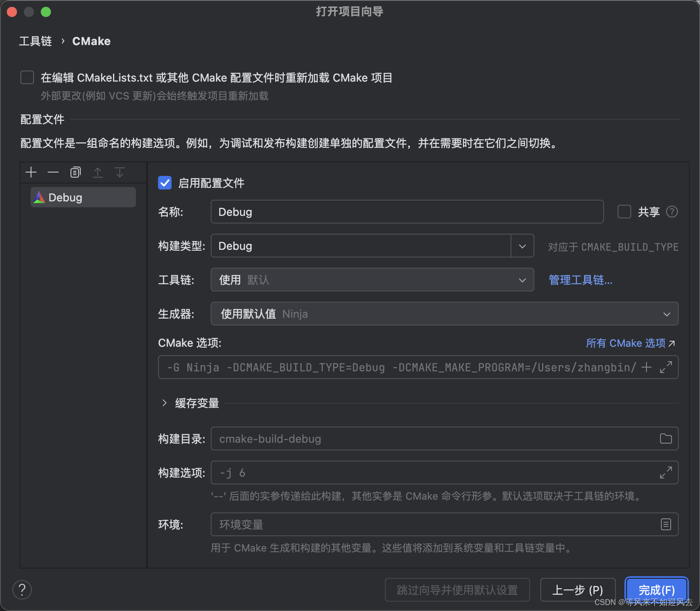This screenshot has width=700, height=611.
Task: Click 跳过向导并使用默认设置 button
Action: tap(457, 590)
